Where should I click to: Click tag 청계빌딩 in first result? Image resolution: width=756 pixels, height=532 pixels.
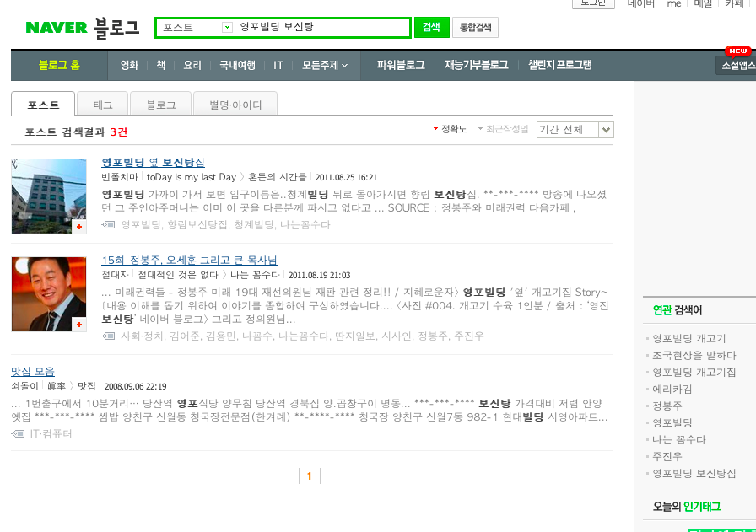pos(254,224)
